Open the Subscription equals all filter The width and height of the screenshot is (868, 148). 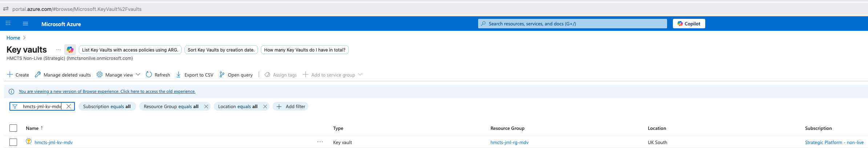tap(107, 106)
